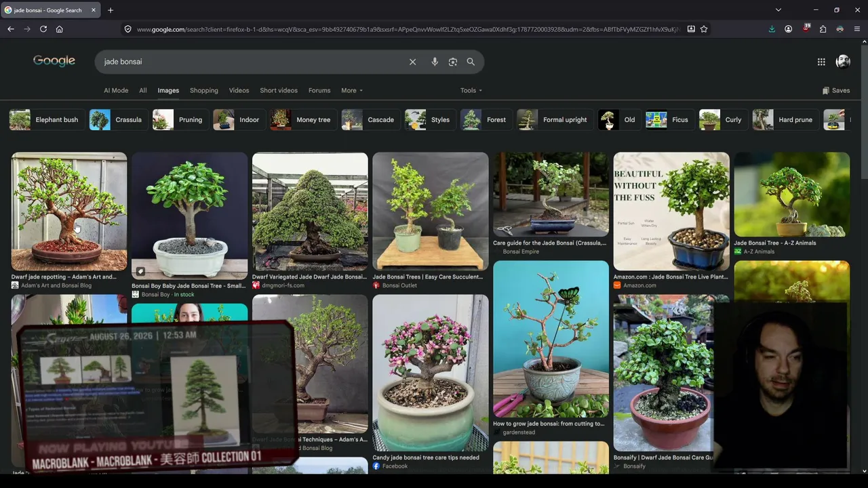This screenshot has width=868, height=488.
Task: Open the Google apps grid
Action: coord(821,62)
